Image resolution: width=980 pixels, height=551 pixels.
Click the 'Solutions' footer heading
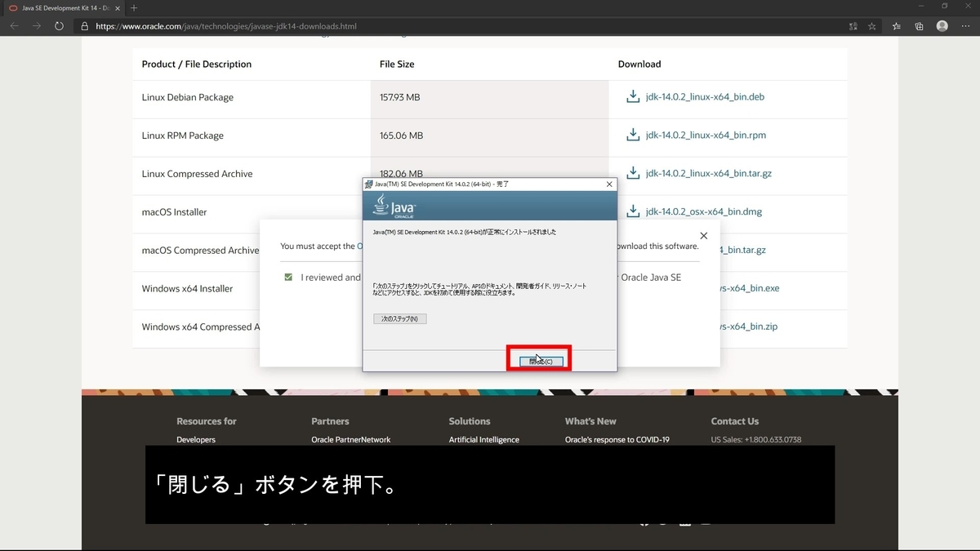pos(470,421)
